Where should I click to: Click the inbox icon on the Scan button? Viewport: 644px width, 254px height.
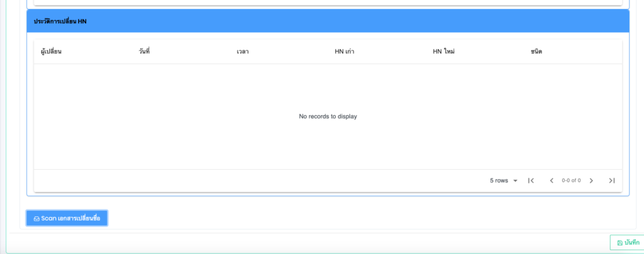coord(36,218)
